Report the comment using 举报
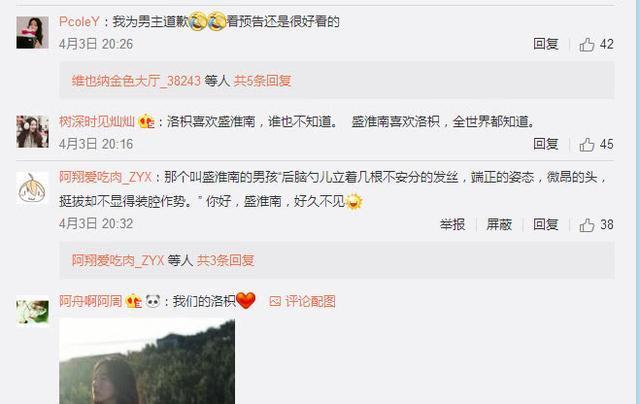 pyautogui.click(x=453, y=224)
